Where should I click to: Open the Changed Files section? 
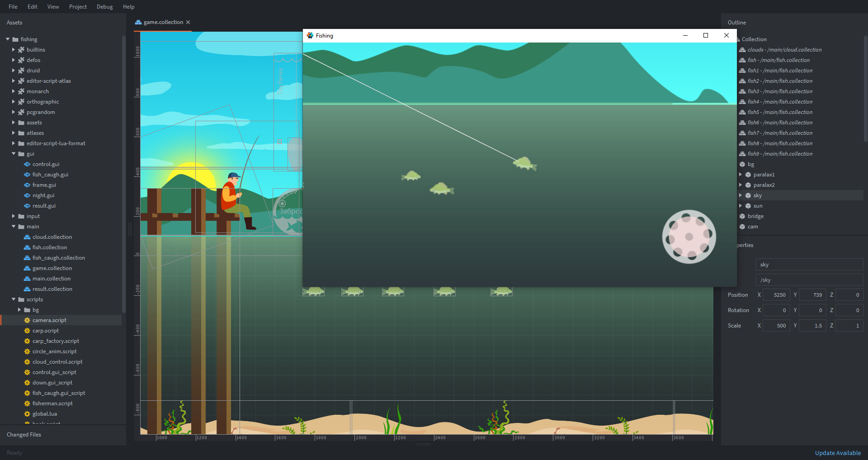24,434
